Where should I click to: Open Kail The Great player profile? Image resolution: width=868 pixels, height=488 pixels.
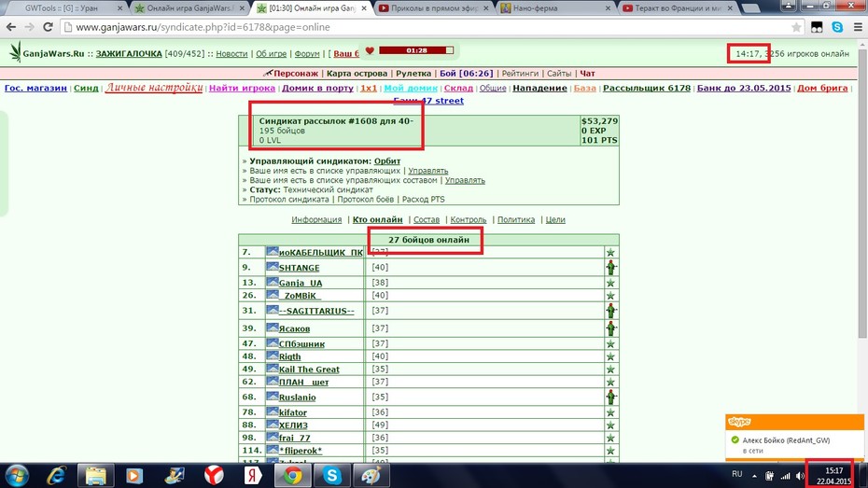[x=309, y=369]
